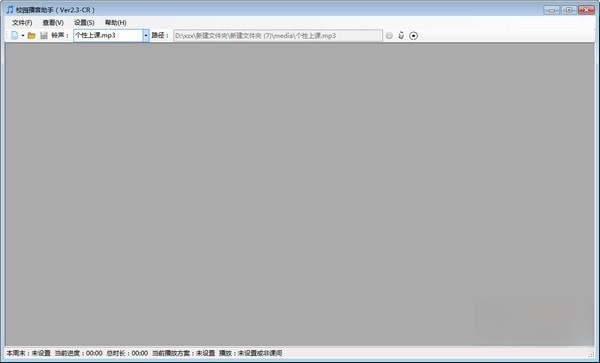The width and height of the screenshot is (600, 363).
Task: Open the 铃声 combo box dropdown arrow
Action: [146, 36]
